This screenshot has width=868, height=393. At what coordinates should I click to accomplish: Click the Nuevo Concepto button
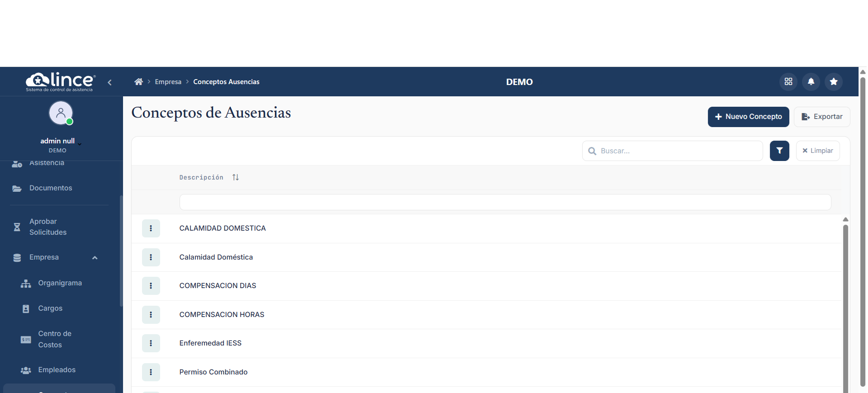pos(748,117)
